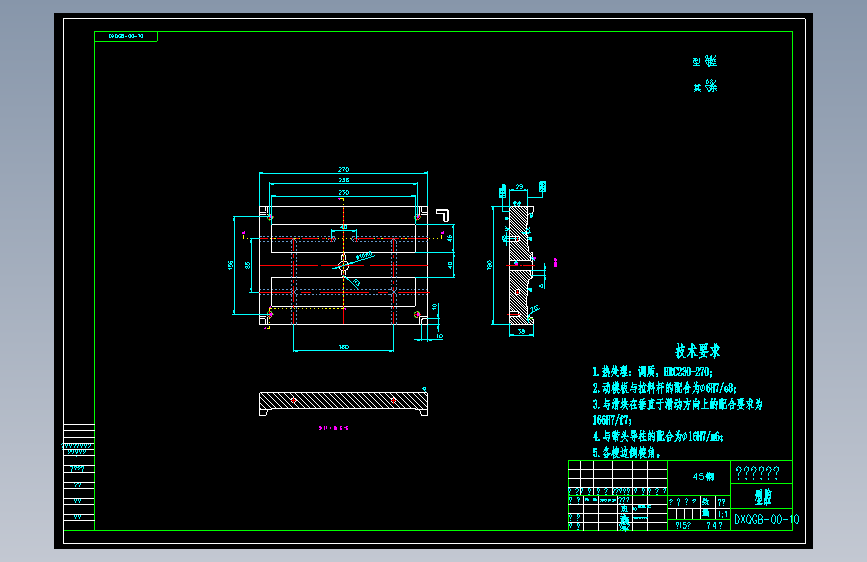This screenshot has height=562, width=867.
Task: Click the hatched side section view
Action: pyautogui.click(x=521, y=265)
